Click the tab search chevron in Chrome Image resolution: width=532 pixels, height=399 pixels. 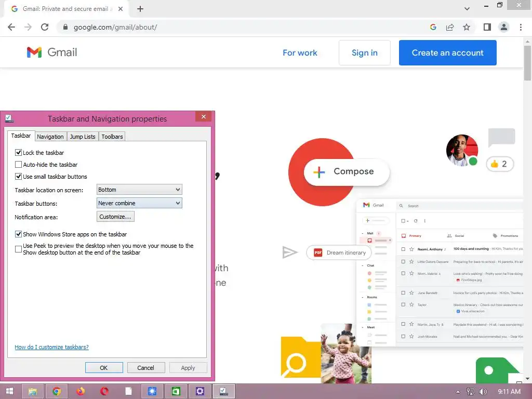click(467, 9)
